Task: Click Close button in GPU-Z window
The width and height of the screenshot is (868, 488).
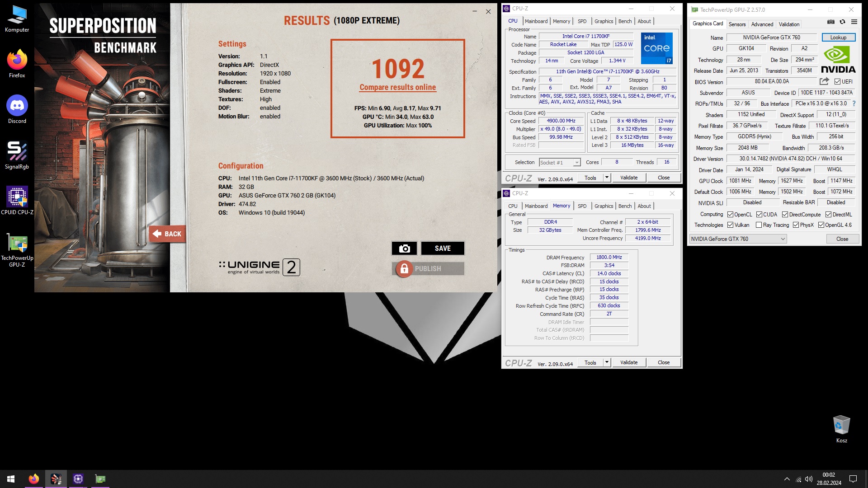Action: point(842,239)
